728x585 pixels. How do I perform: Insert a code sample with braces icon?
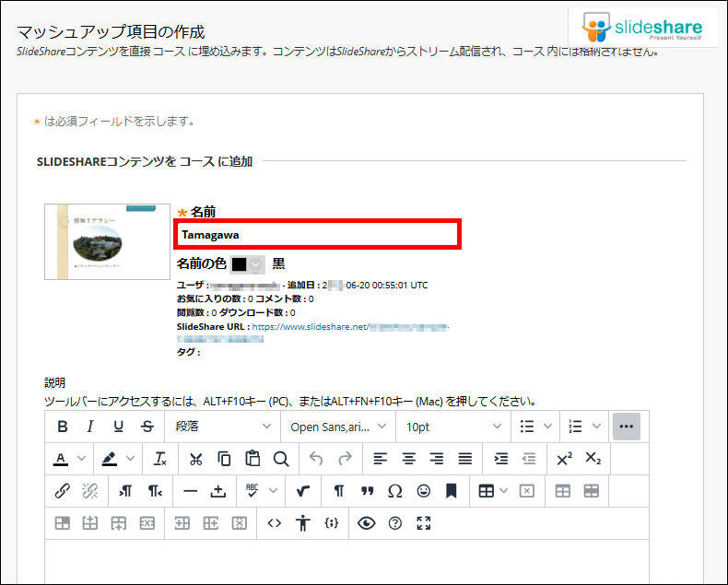332,523
